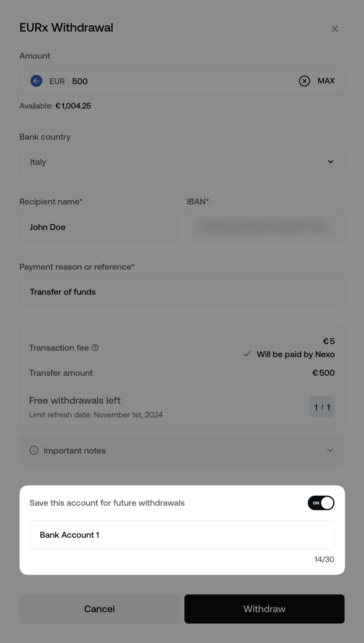Disable saving this account for future withdrawals
Image resolution: width=364 pixels, height=643 pixels.
pos(321,503)
